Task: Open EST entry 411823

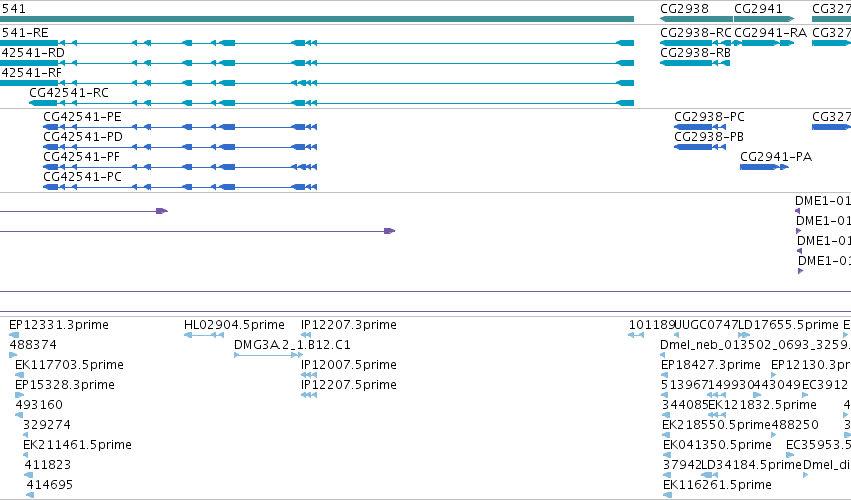Action: pos(48,465)
